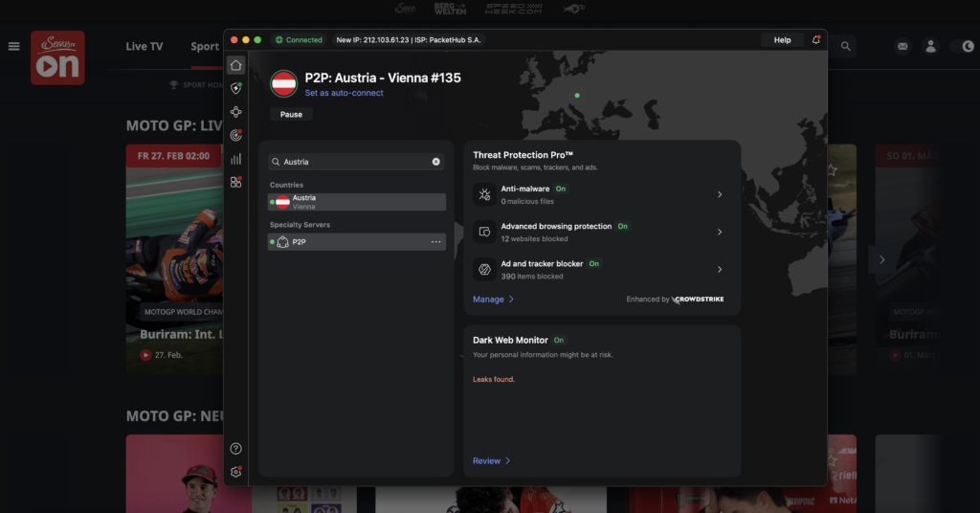This screenshot has height=513, width=980.
Task: Open ServusTV website search magnifier
Action: [x=846, y=46]
